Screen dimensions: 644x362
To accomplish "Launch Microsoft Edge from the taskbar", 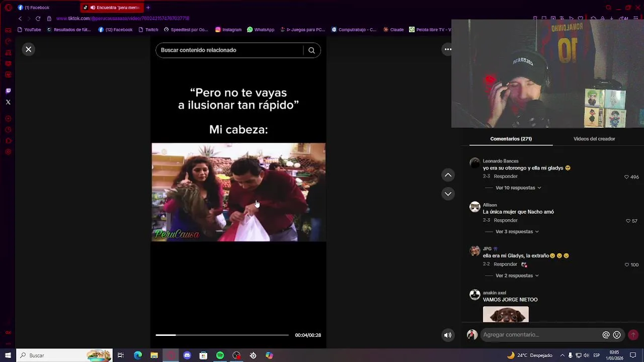I will tap(137, 355).
